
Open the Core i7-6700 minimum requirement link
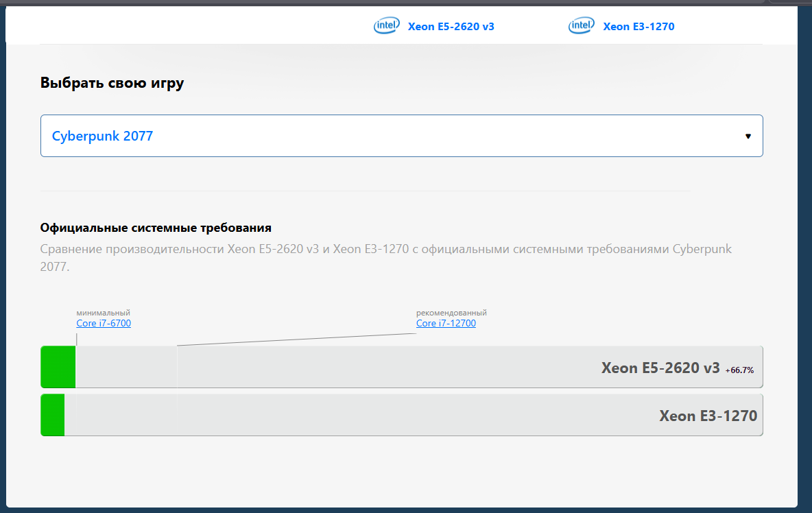point(104,323)
